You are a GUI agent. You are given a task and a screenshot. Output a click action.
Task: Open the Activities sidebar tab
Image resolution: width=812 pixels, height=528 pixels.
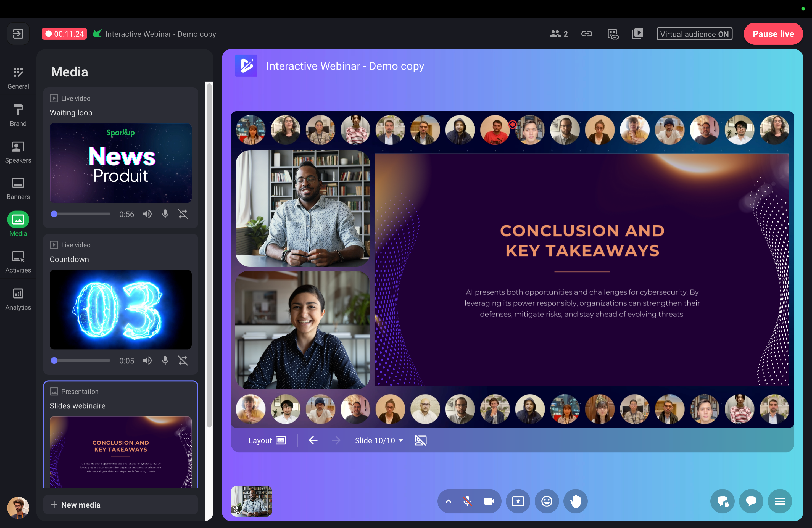18,262
